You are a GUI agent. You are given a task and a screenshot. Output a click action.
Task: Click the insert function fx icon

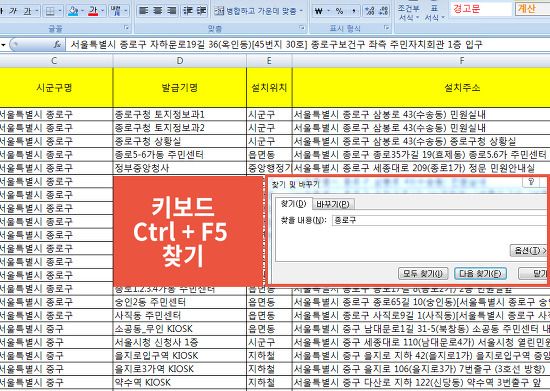point(57,45)
